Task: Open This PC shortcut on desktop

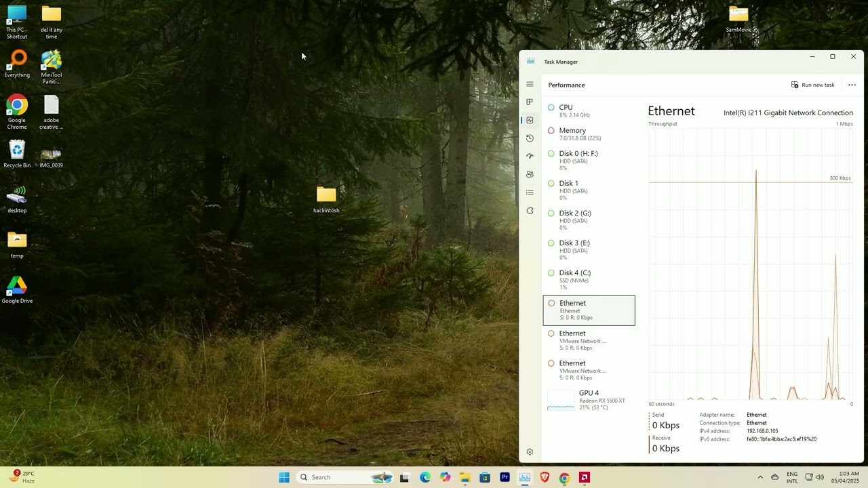Action: pyautogui.click(x=17, y=22)
